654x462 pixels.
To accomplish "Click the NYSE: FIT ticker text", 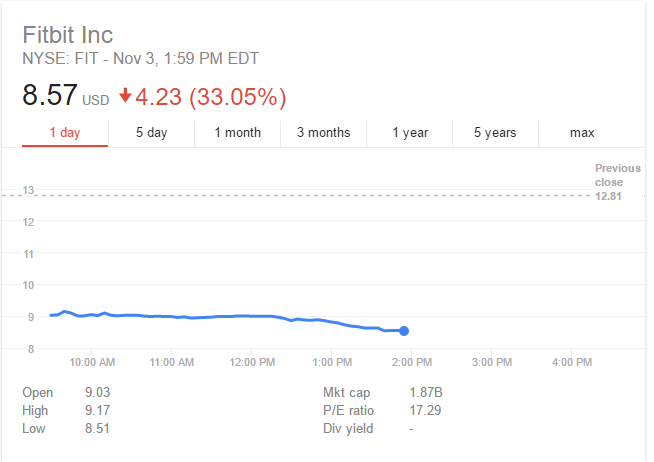I will [x=60, y=58].
